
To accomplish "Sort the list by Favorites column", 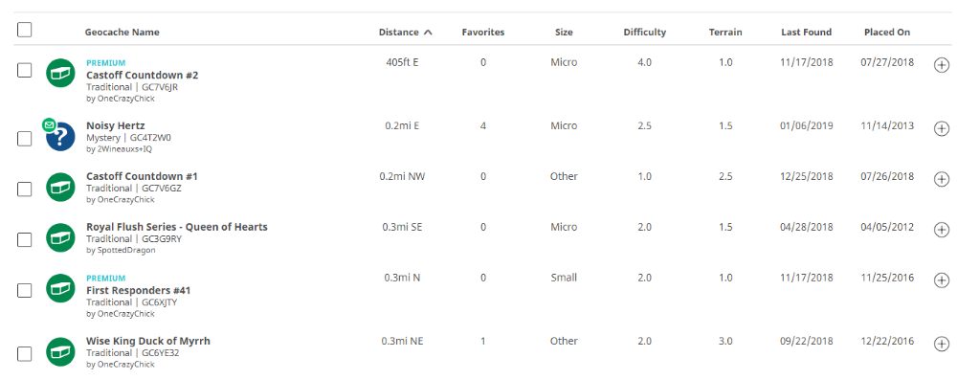I will pos(483,33).
